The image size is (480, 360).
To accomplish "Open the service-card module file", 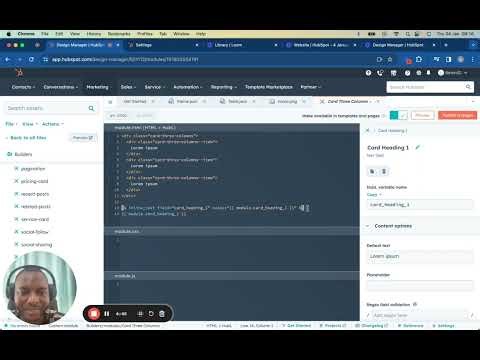I will click(35, 219).
